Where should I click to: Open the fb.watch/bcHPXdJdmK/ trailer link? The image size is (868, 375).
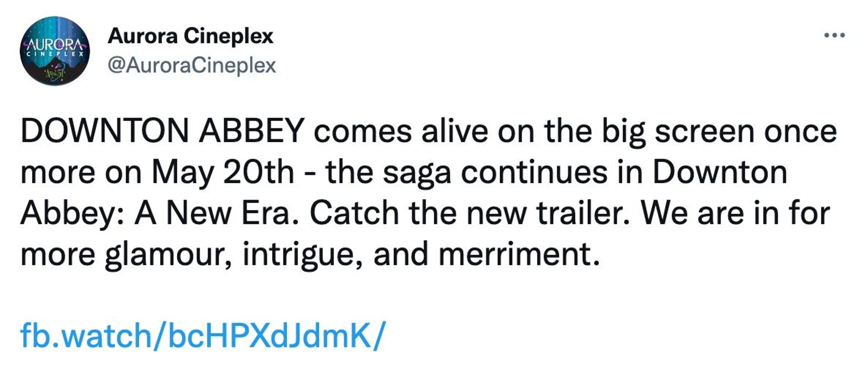pyautogui.click(x=202, y=335)
